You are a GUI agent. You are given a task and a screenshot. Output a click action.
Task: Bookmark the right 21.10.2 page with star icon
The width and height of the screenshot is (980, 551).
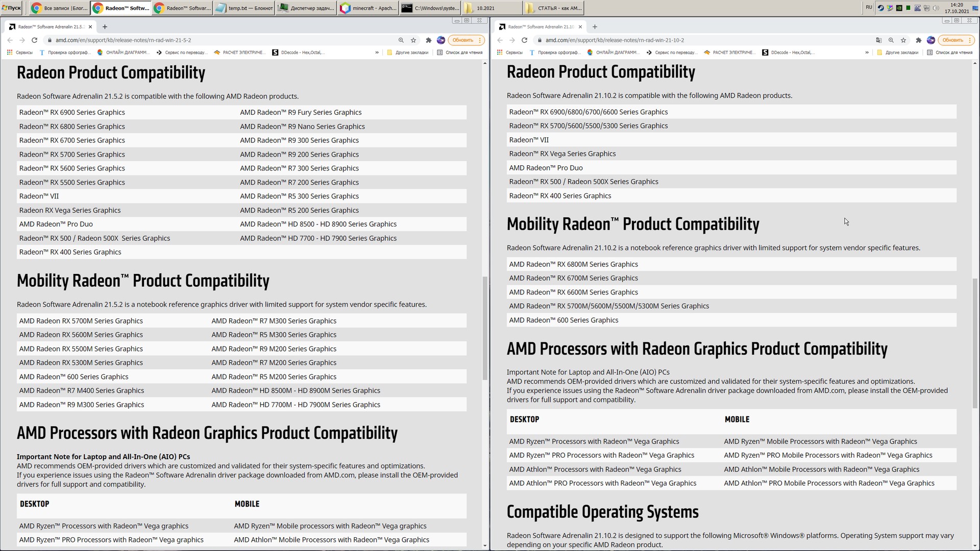point(903,40)
